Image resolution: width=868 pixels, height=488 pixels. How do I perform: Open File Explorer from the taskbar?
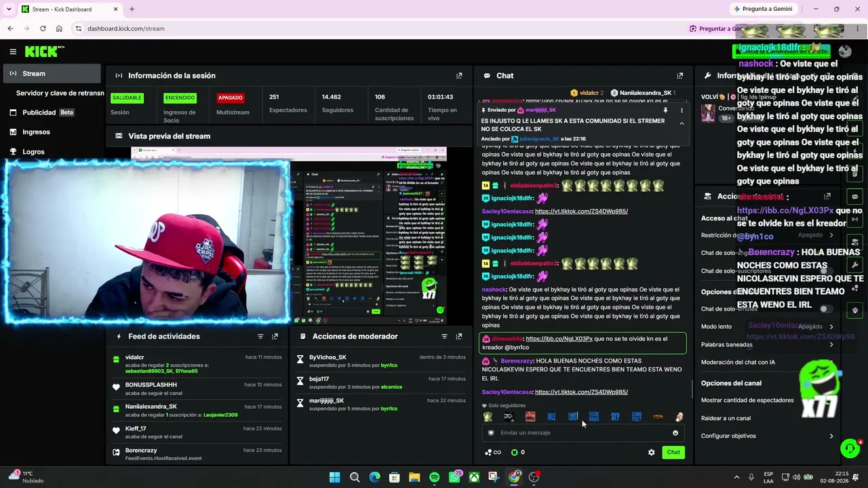tap(414, 477)
